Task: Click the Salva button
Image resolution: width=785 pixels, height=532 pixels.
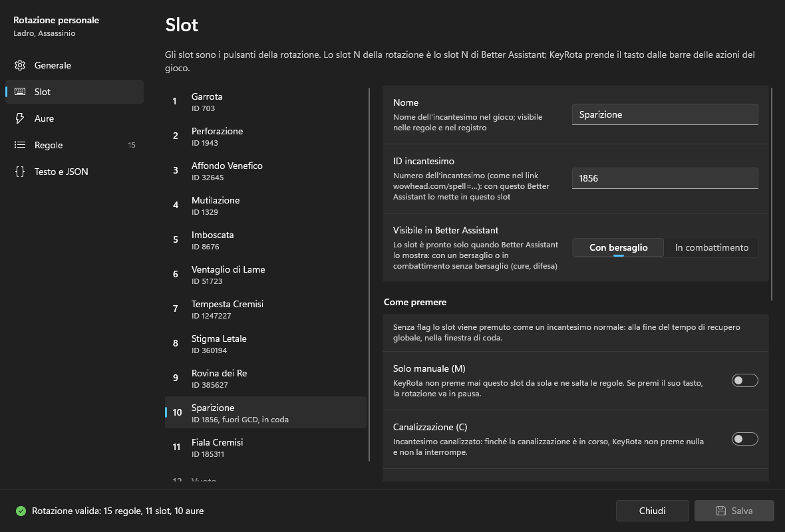Action: tap(734, 511)
